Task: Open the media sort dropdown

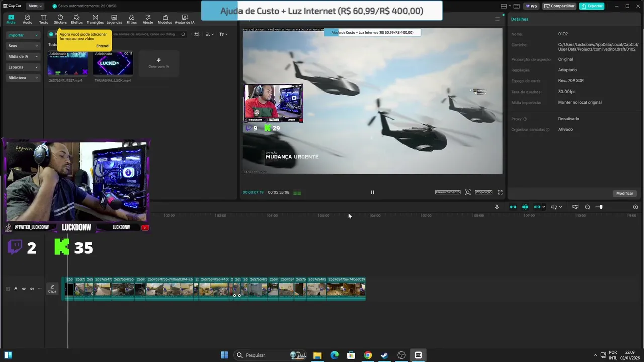Action: click(x=210, y=34)
